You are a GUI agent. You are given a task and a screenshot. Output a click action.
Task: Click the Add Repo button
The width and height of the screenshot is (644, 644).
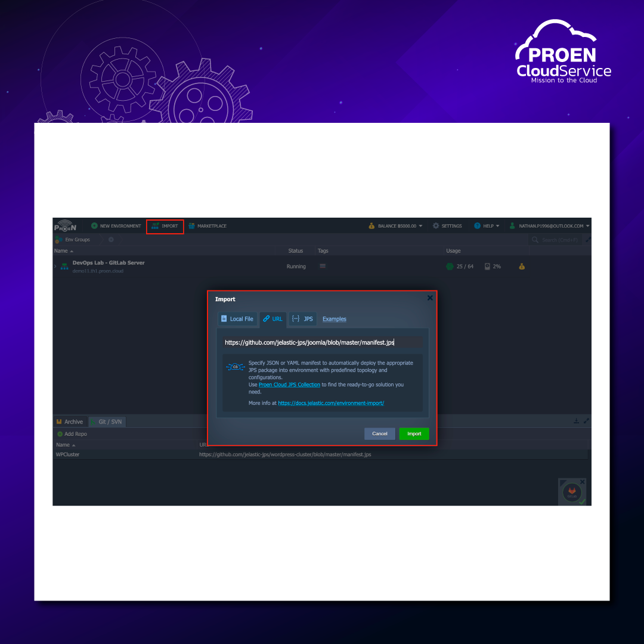click(x=72, y=434)
